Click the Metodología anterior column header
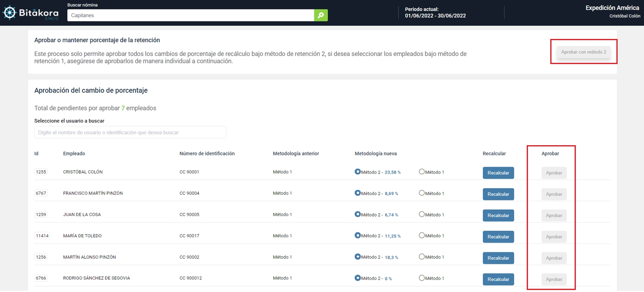Screen dimensions: 644x292 coord(296,154)
